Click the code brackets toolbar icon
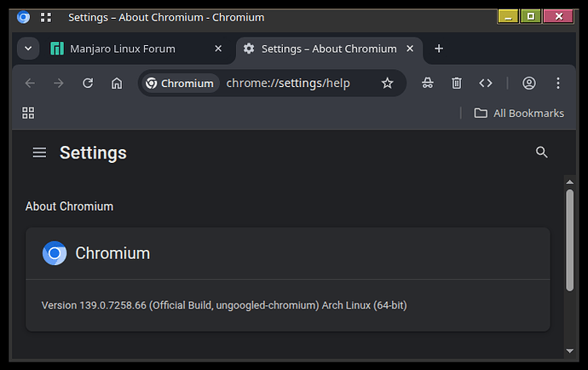The height and width of the screenshot is (370, 588). pos(486,83)
